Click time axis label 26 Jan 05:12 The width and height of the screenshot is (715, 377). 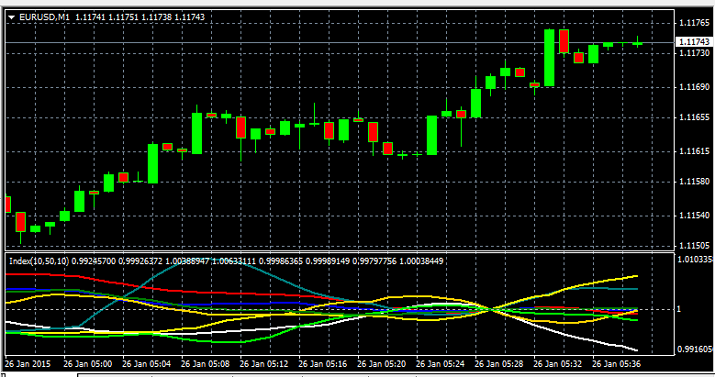tap(264, 364)
